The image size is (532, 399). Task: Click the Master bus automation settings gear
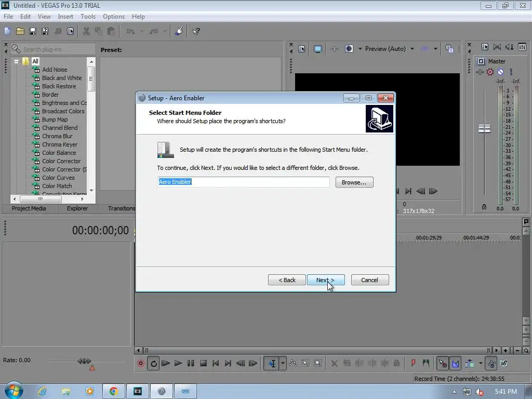click(x=490, y=72)
